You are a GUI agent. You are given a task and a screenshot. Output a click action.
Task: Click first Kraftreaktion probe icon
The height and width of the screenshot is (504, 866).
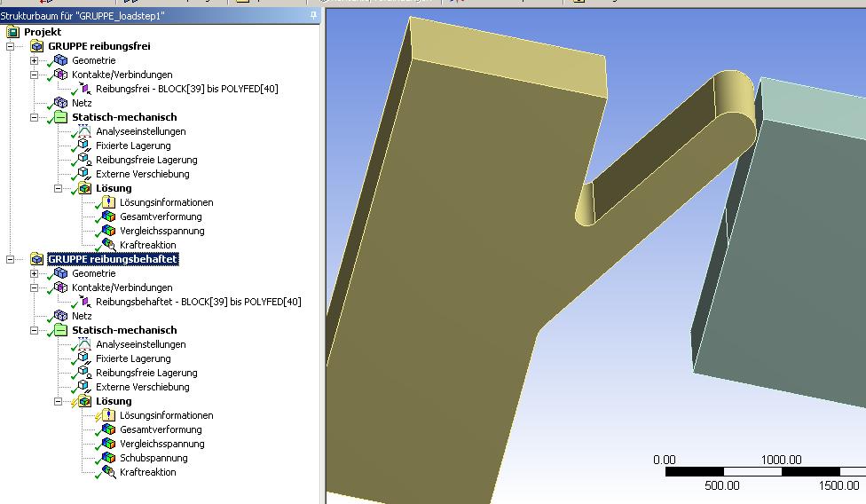click(x=109, y=245)
